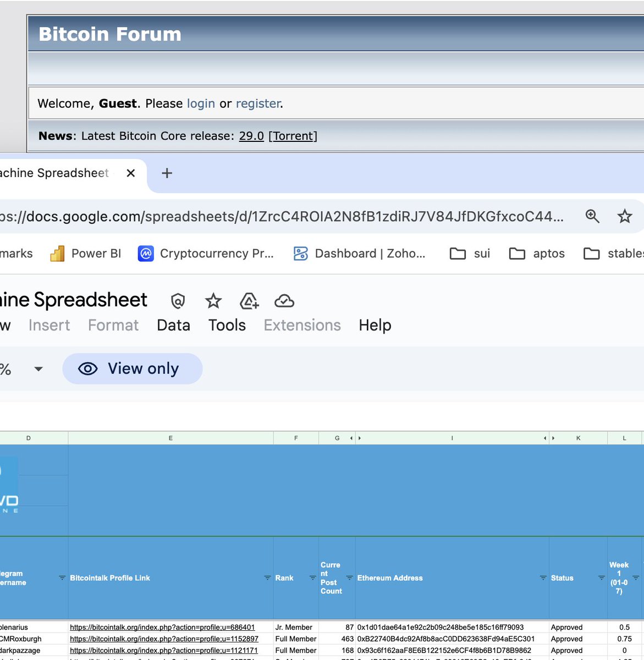Select column K header
The height and width of the screenshot is (660, 644).
(x=579, y=438)
